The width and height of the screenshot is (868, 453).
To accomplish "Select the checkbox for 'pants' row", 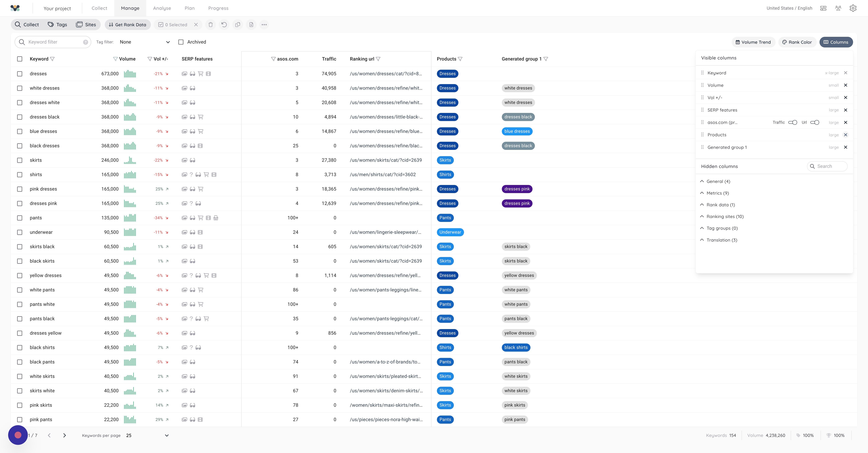I will [19, 218].
